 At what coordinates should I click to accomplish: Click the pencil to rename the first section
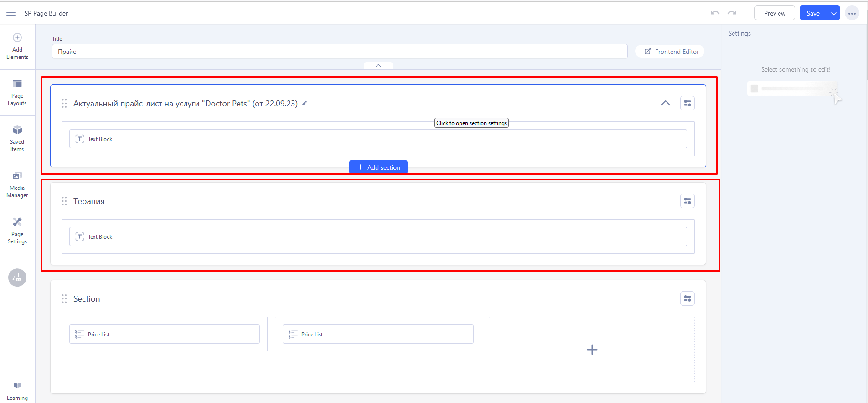(305, 103)
